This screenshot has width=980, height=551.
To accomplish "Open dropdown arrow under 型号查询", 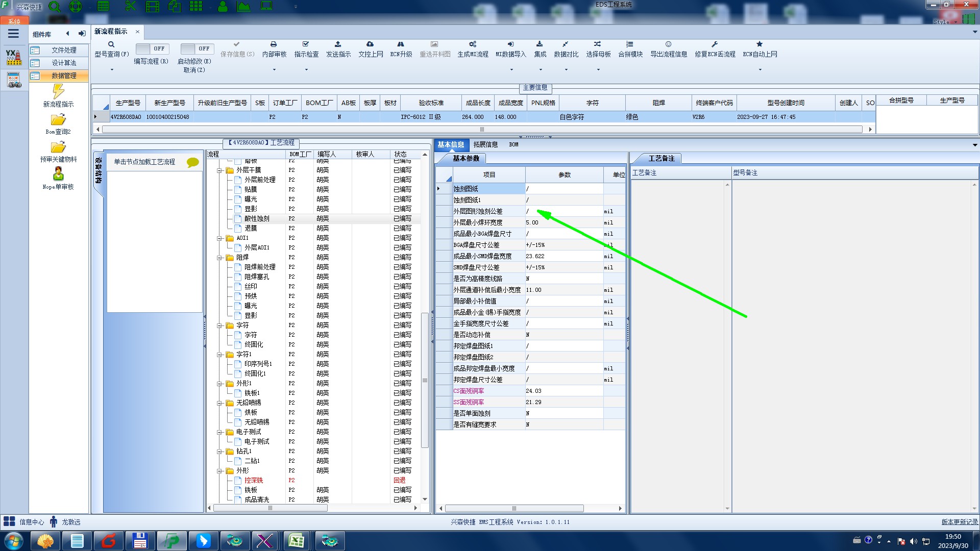I will [112, 70].
